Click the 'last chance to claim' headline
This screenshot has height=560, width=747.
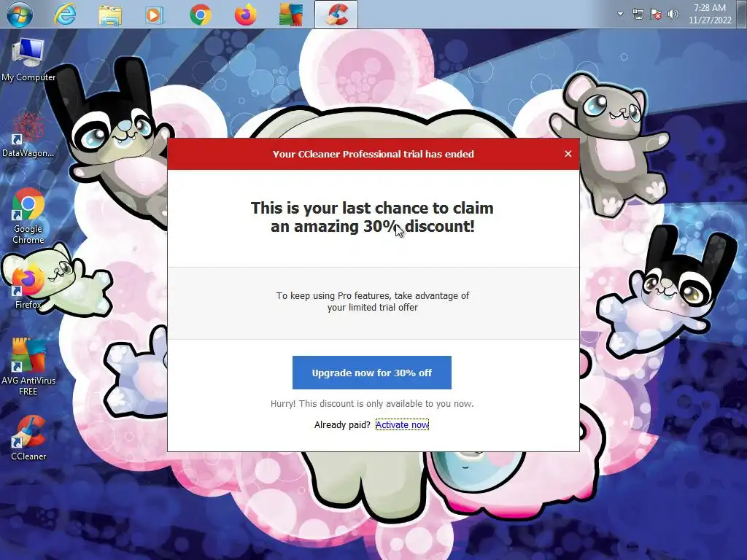372,217
